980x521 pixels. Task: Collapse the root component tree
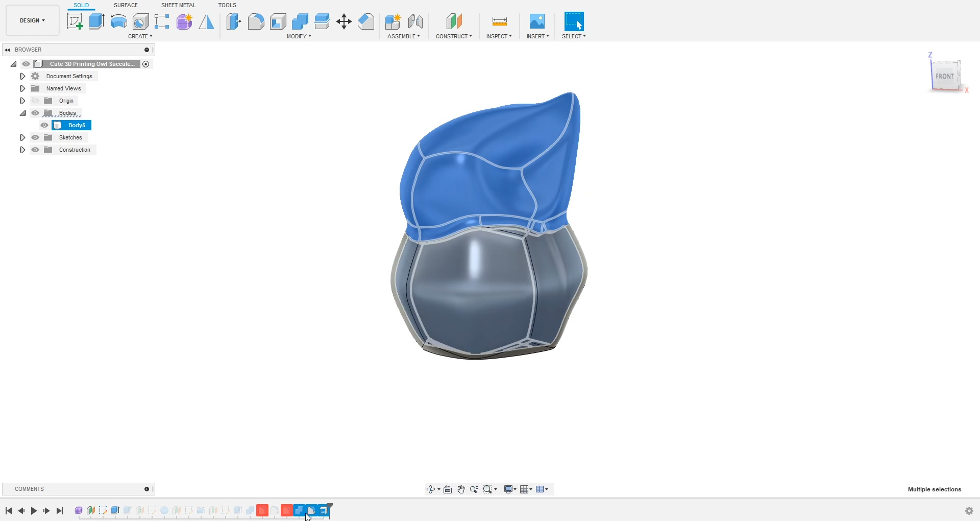(x=13, y=64)
